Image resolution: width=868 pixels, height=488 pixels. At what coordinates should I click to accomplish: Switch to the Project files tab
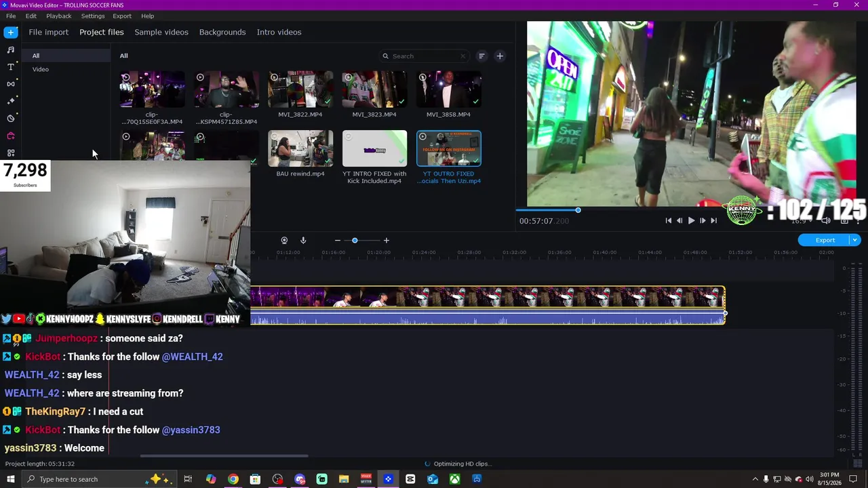coord(102,32)
